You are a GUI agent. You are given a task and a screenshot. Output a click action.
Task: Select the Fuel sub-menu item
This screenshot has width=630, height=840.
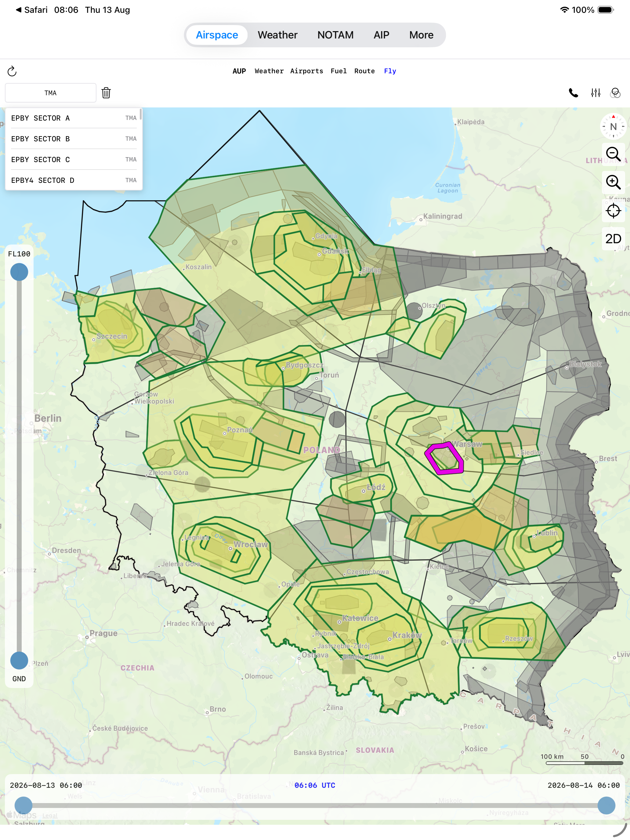pyautogui.click(x=339, y=71)
